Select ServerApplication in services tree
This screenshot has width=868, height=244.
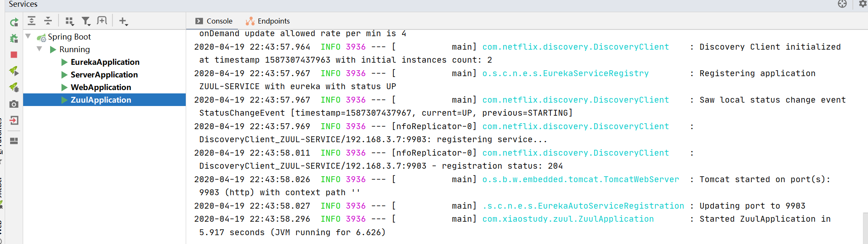(104, 74)
